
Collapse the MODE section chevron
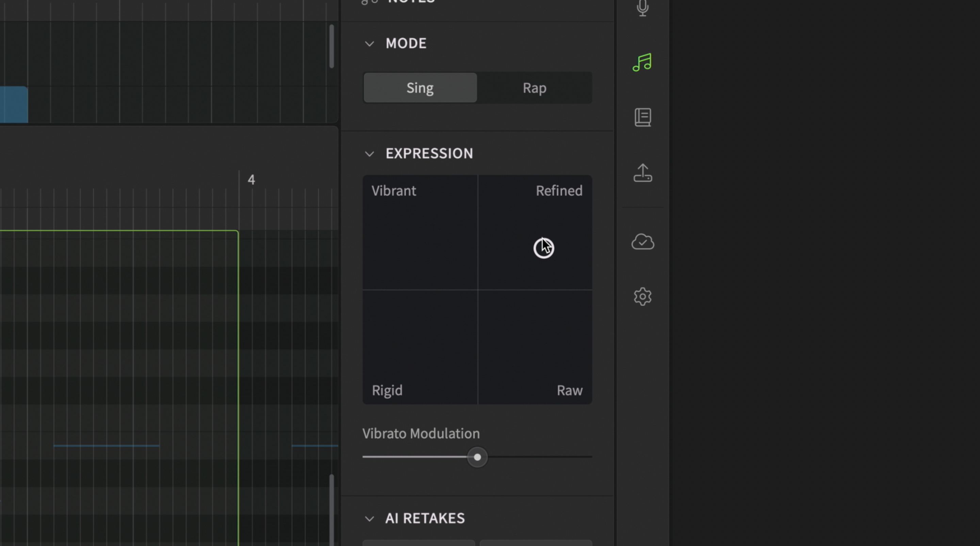coord(370,44)
